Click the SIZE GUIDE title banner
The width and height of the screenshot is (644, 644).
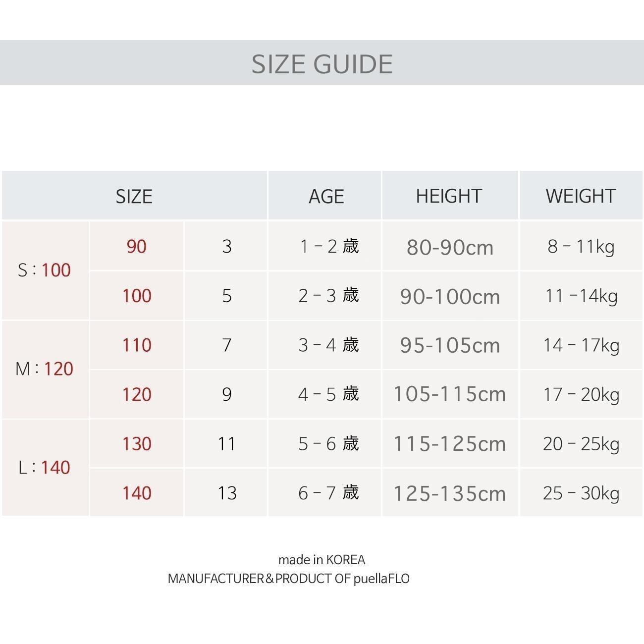pos(322,63)
